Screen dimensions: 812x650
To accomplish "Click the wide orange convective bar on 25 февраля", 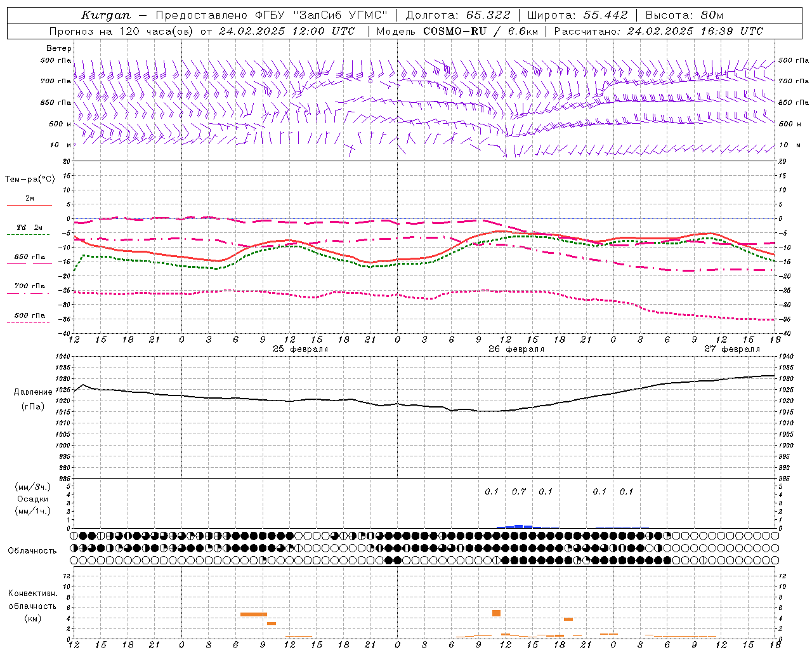I will [254, 614].
